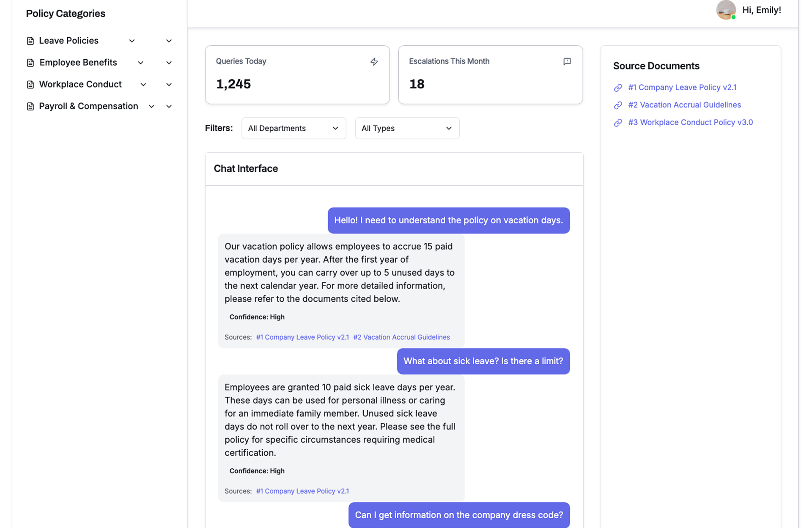This screenshot has height=528, width=812.
Task: Click the Queries Today stat card
Action: coord(297,75)
